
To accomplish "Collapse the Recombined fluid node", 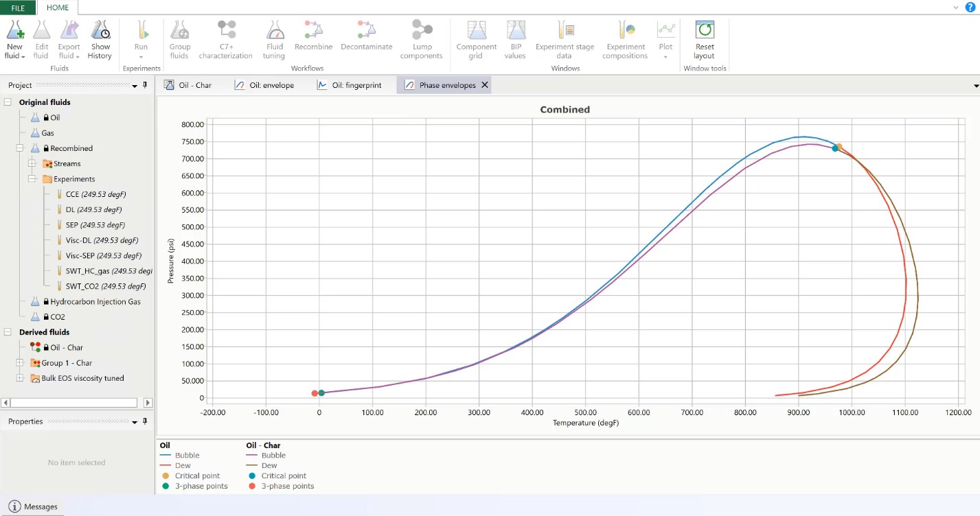I will 21,148.
